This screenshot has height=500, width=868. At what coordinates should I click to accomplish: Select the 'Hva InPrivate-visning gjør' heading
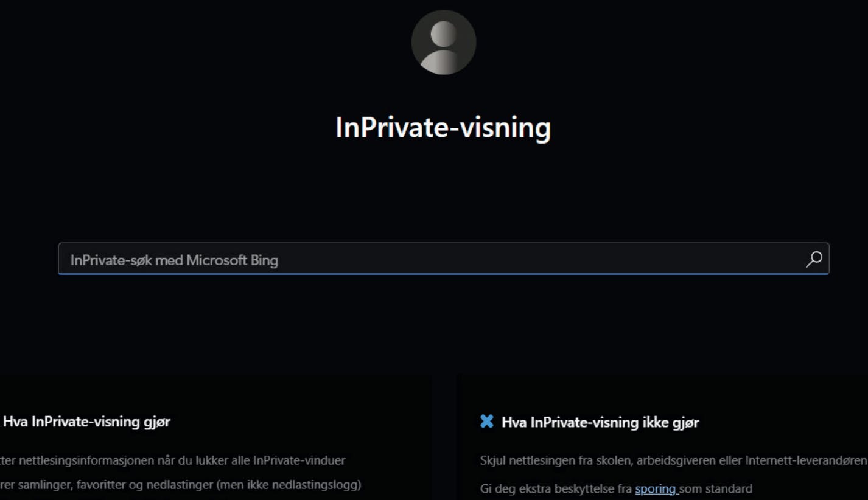pyautogui.click(x=87, y=422)
